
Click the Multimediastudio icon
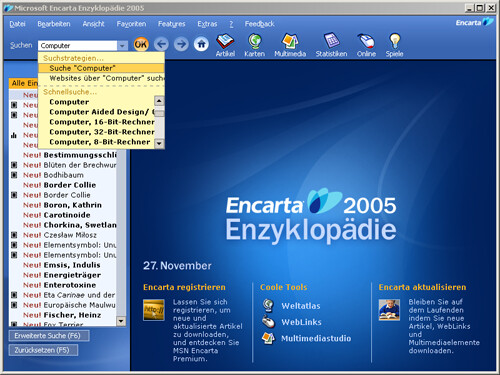coord(268,338)
